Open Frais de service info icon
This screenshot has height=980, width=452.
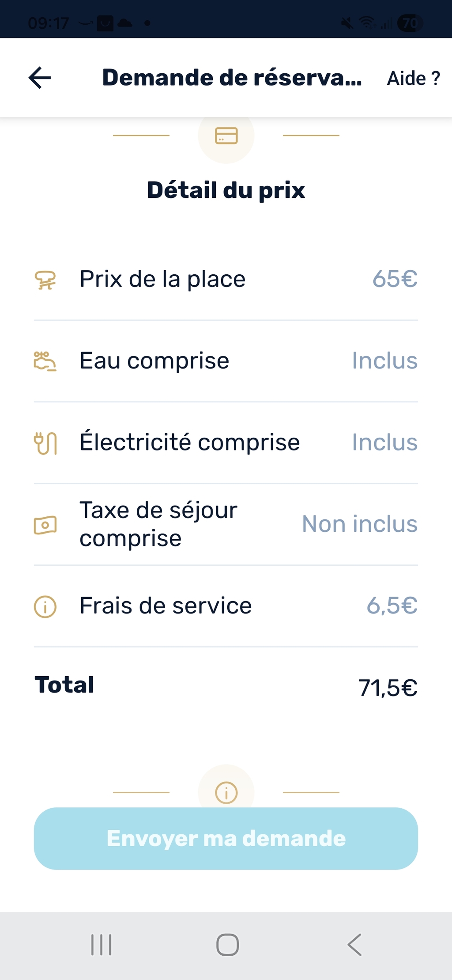(x=45, y=606)
